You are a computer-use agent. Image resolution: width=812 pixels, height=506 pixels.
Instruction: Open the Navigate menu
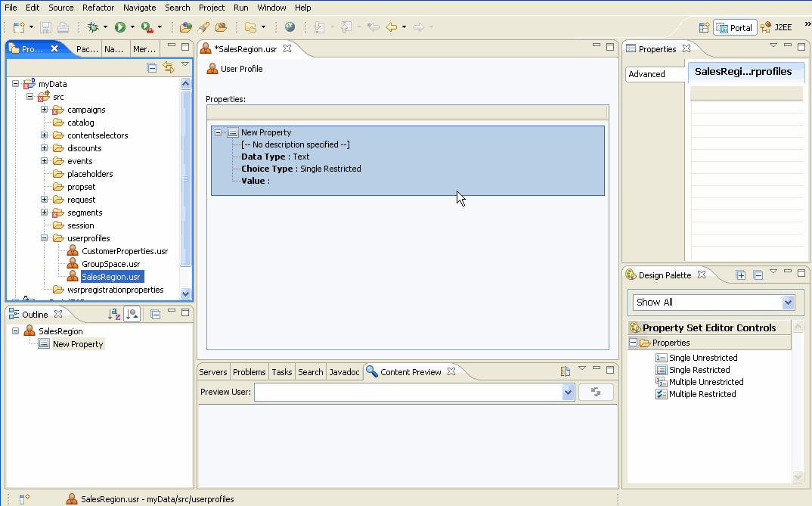(139, 8)
